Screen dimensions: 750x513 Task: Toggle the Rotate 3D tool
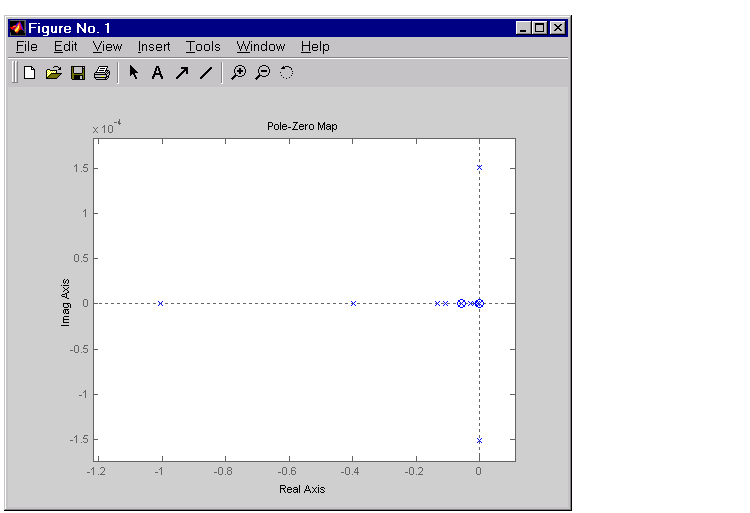click(286, 72)
